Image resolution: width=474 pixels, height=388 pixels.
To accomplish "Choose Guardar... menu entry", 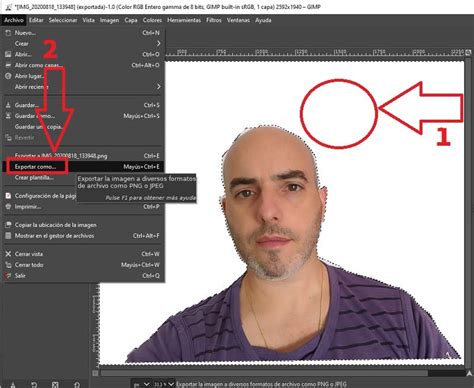I will click(83, 105).
